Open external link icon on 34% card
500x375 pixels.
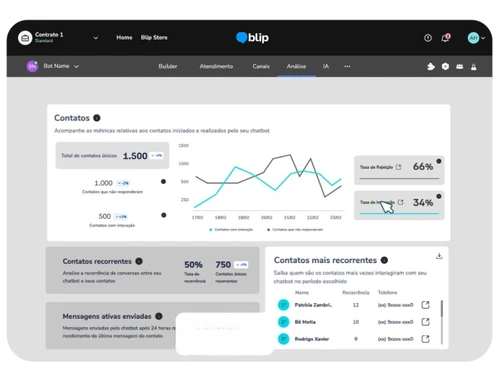coord(401,202)
